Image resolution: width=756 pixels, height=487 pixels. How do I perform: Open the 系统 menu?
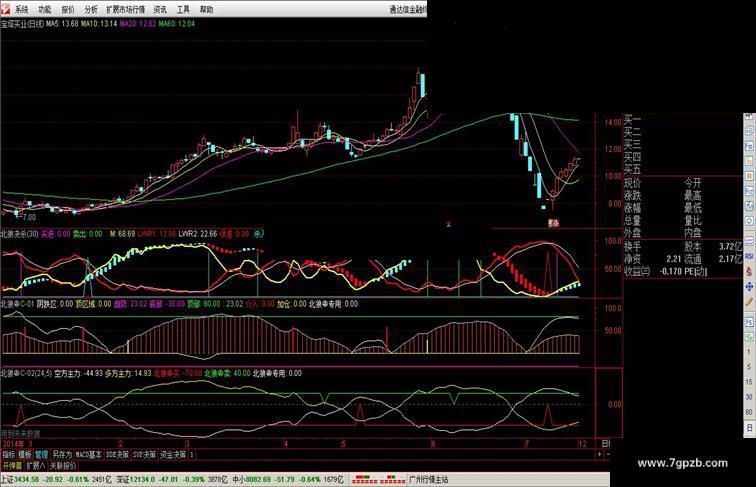click(x=21, y=9)
